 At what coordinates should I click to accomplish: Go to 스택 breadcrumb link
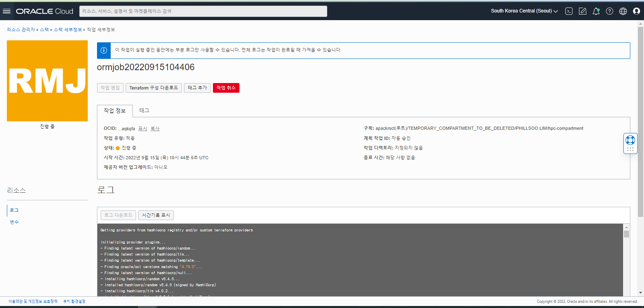click(x=44, y=30)
